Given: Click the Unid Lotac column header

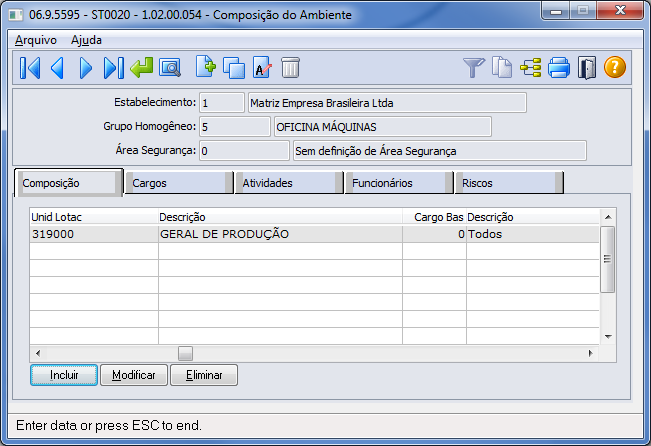Looking at the screenshot, I should pos(94,217).
